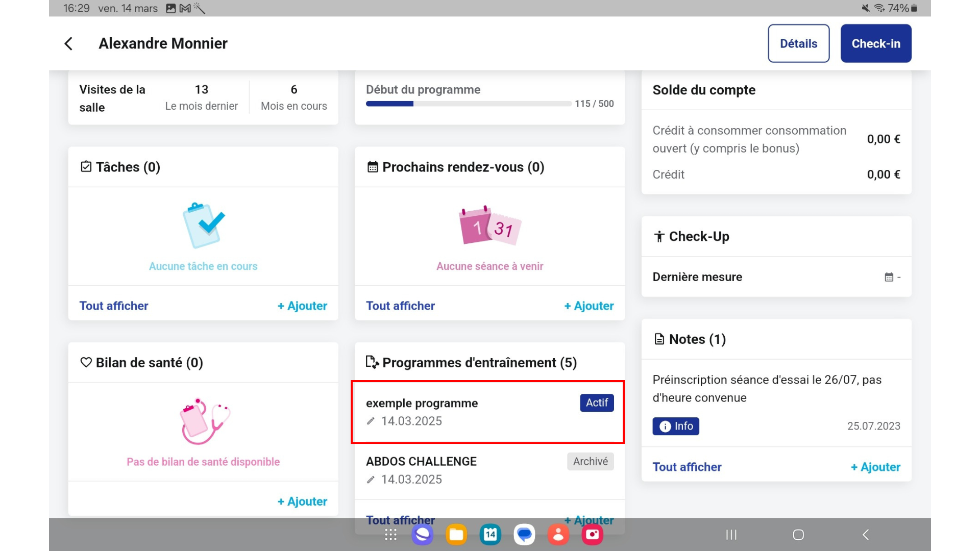Click the note date 25.07.2023
This screenshot has width=980, height=551.
pos(873,426)
